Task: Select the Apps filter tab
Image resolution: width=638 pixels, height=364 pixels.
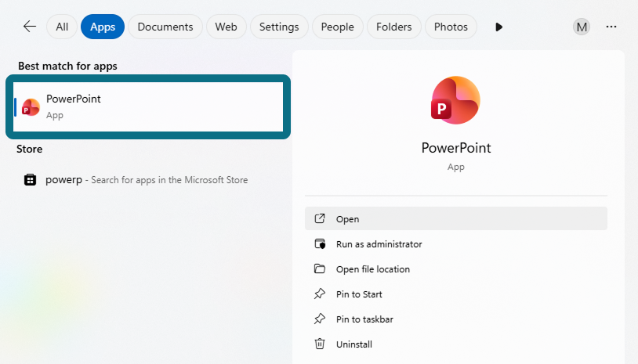Action: tap(103, 27)
